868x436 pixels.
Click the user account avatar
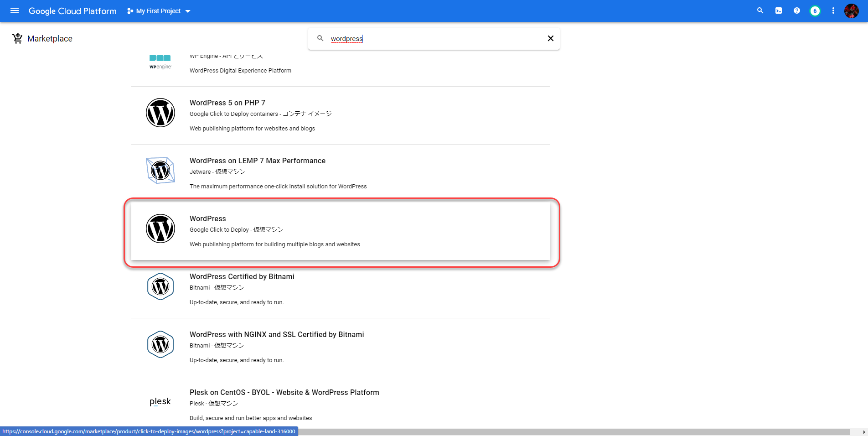(x=851, y=11)
